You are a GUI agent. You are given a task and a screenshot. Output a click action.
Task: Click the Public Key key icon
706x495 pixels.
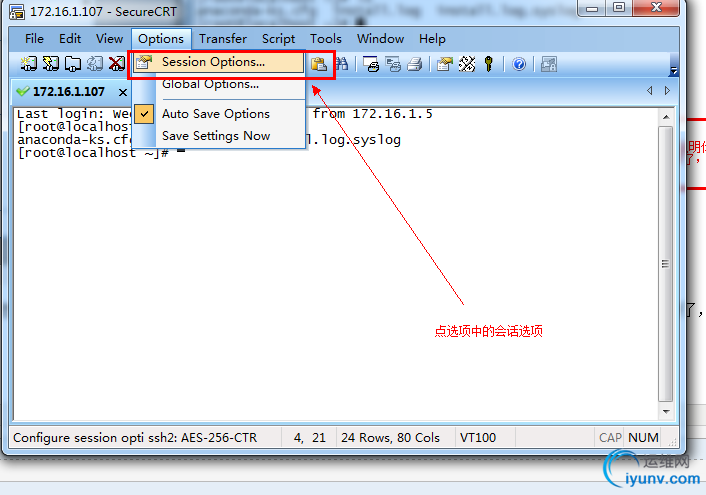click(x=489, y=64)
